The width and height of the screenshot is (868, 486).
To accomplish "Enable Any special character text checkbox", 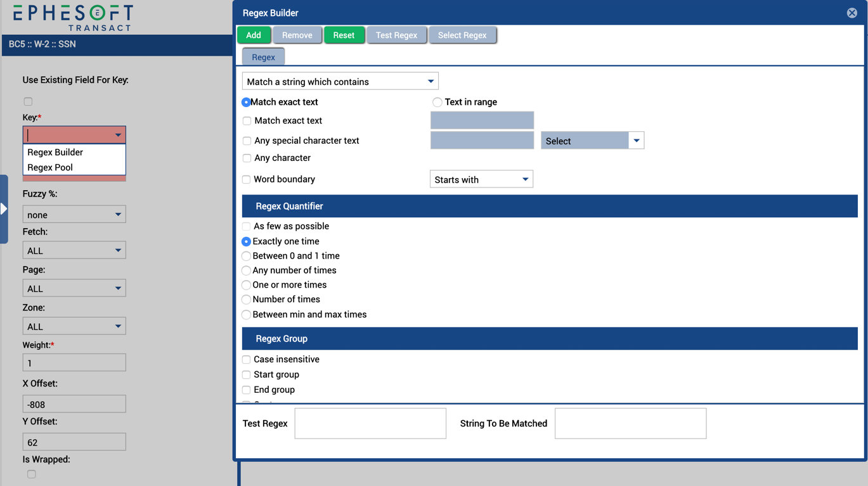I will tap(247, 141).
